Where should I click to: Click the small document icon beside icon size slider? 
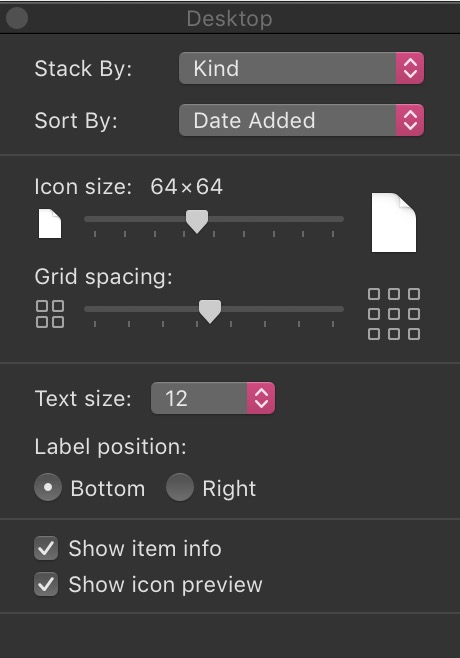50,224
